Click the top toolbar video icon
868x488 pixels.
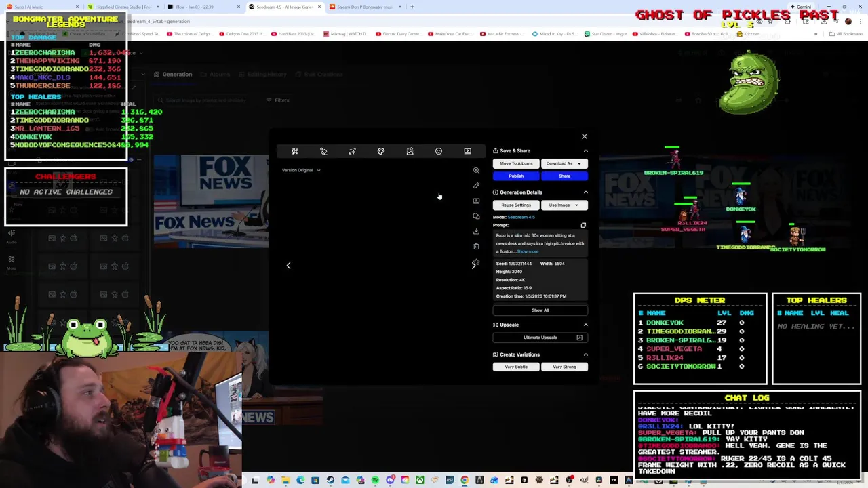click(467, 151)
